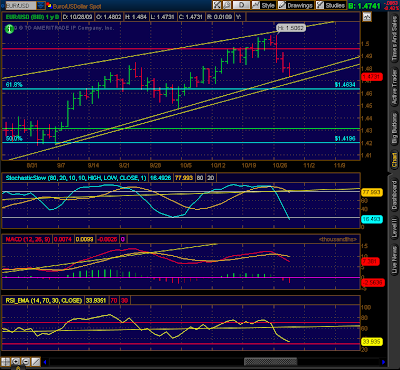The image size is (400, 370).
Task: Click the red-yellow-blue color link icon
Action: (48, 5)
